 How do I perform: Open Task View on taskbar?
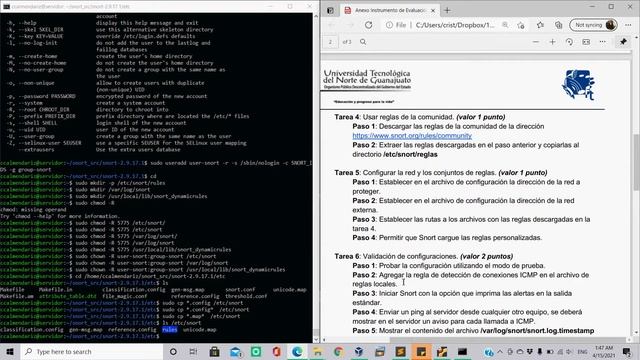(x=193, y=351)
